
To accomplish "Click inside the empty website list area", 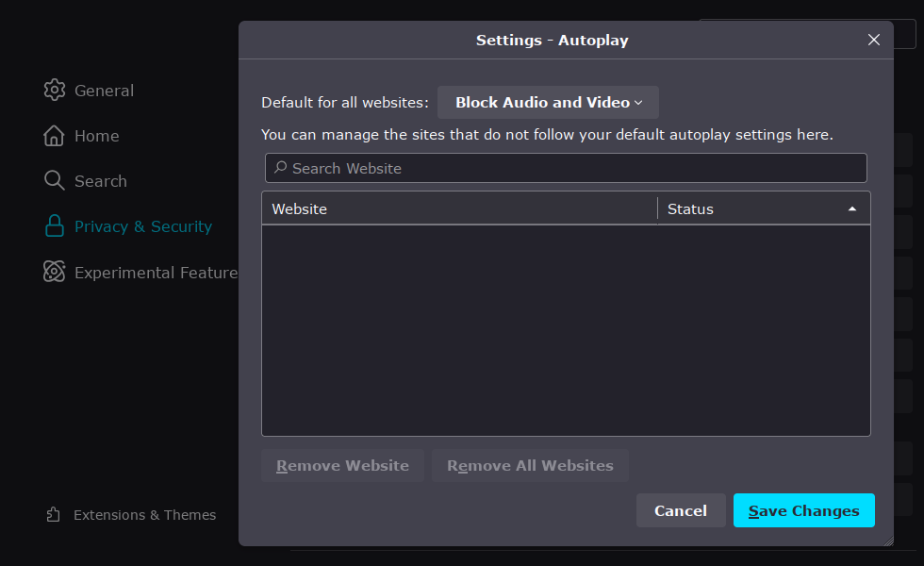I will click(x=566, y=330).
